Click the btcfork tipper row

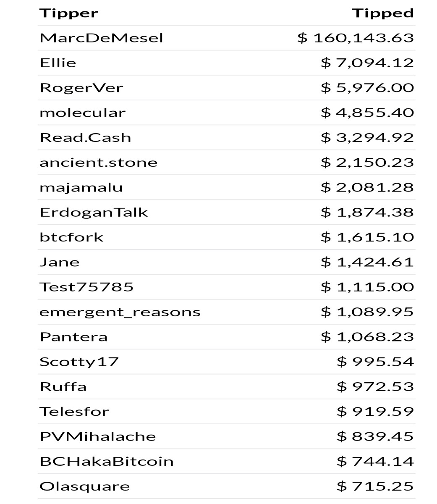(x=227, y=237)
